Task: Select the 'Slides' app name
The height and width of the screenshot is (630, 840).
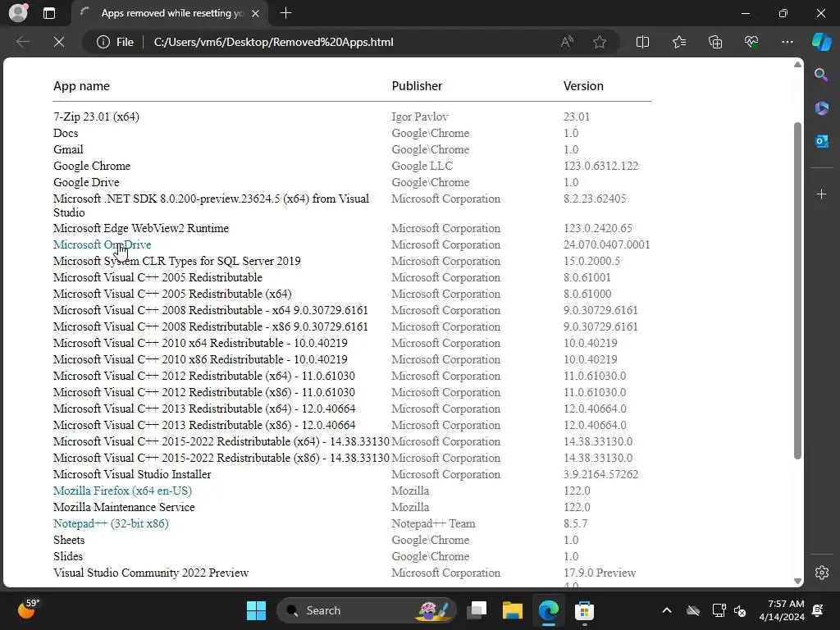Action: 68,555
